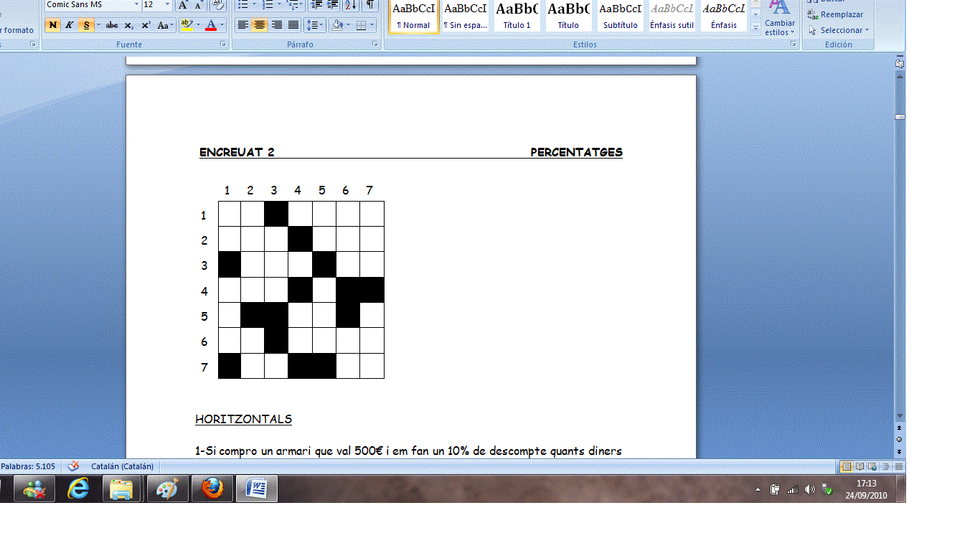Increase paragraph indent
Image resolution: width=980 pixels, height=551 pixels.
click(x=333, y=5)
